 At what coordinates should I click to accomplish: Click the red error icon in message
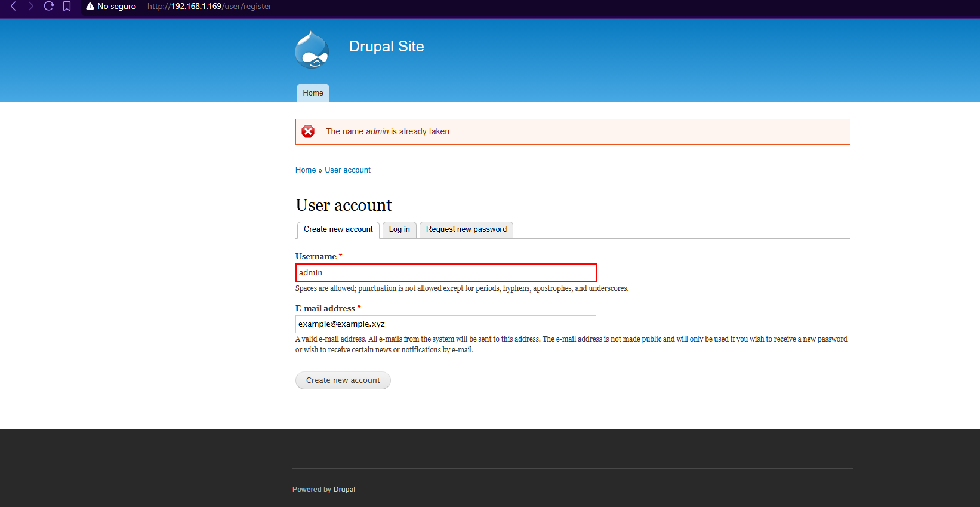click(x=308, y=131)
